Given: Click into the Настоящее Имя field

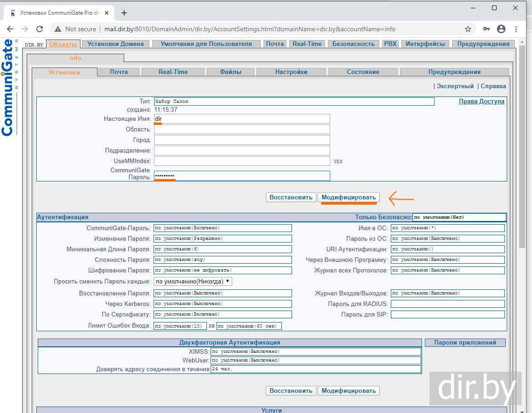Looking at the screenshot, I should coord(242,119).
